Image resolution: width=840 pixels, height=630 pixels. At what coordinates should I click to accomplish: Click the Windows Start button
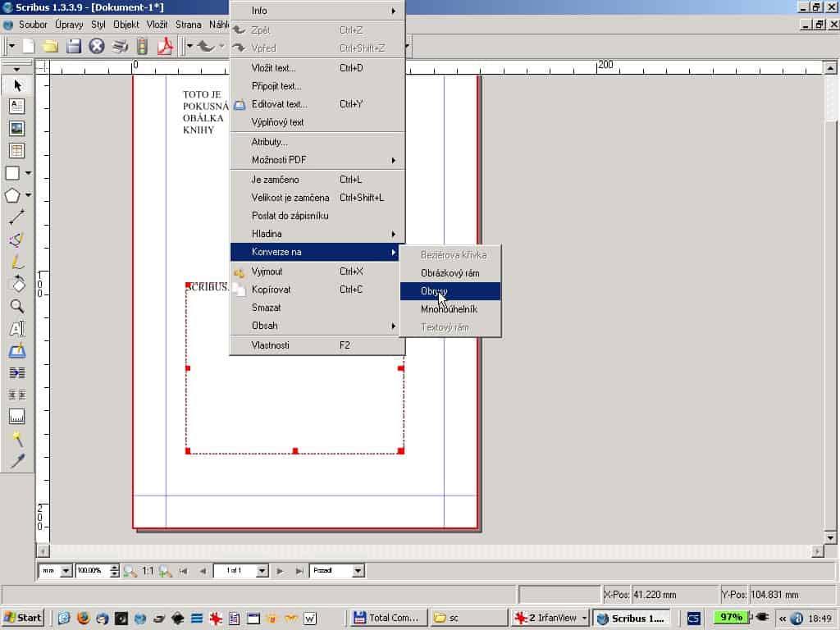[22, 618]
